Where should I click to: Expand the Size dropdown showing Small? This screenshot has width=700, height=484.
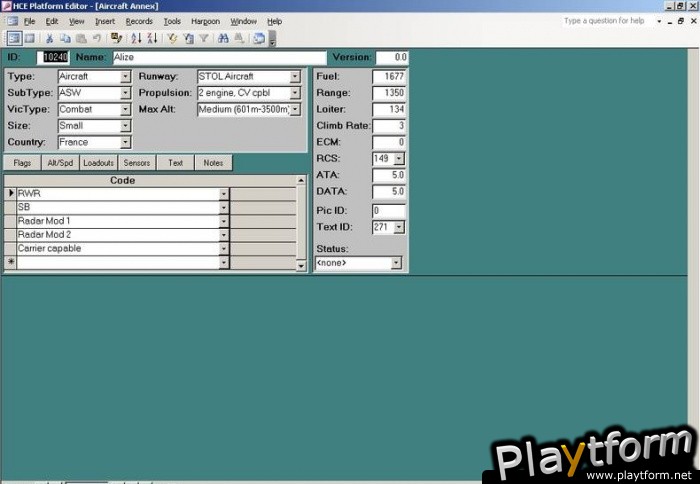(125, 126)
